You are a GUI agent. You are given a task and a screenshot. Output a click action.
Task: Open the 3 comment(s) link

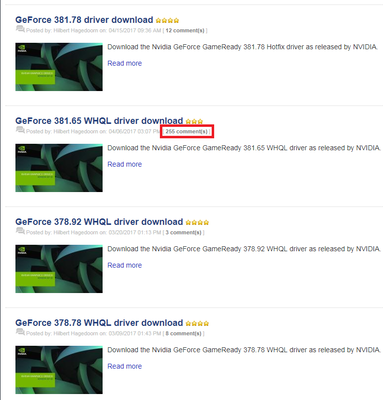[x=183, y=233]
